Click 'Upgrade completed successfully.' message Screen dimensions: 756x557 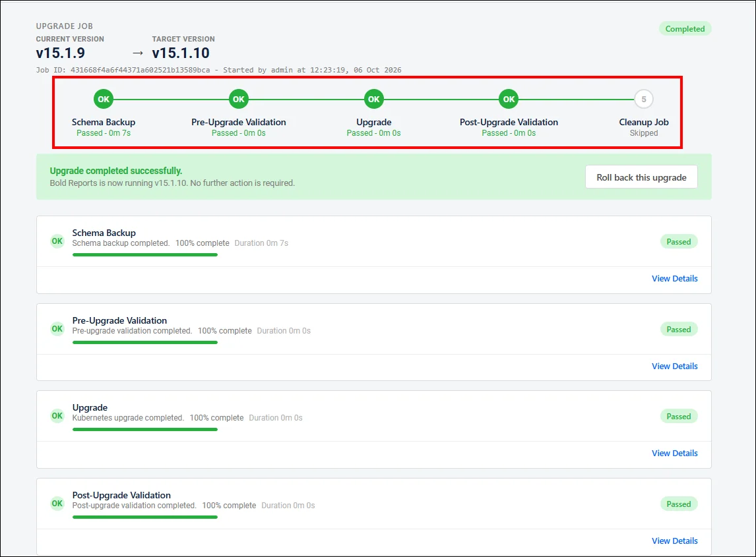click(115, 171)
